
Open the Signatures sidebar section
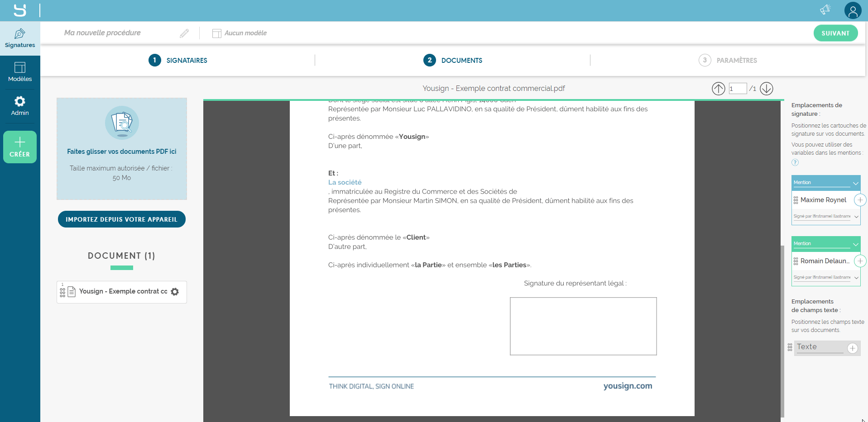20,38
